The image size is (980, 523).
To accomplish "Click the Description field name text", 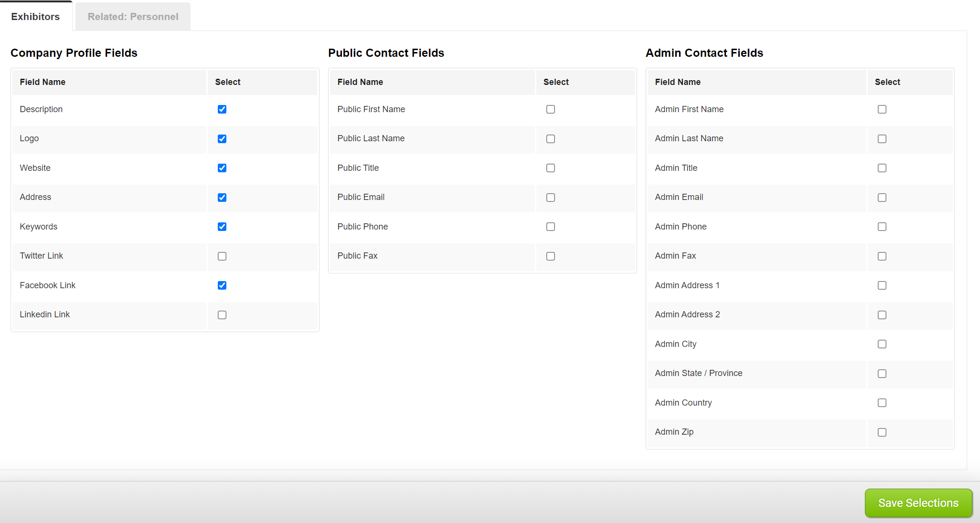I will click(41, 109).
